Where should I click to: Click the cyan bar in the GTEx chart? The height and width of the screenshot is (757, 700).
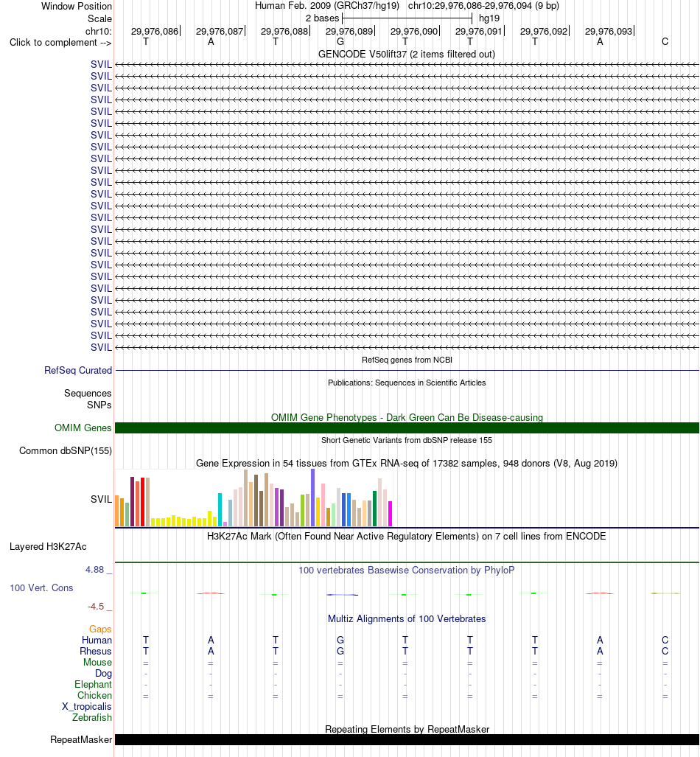220,509
